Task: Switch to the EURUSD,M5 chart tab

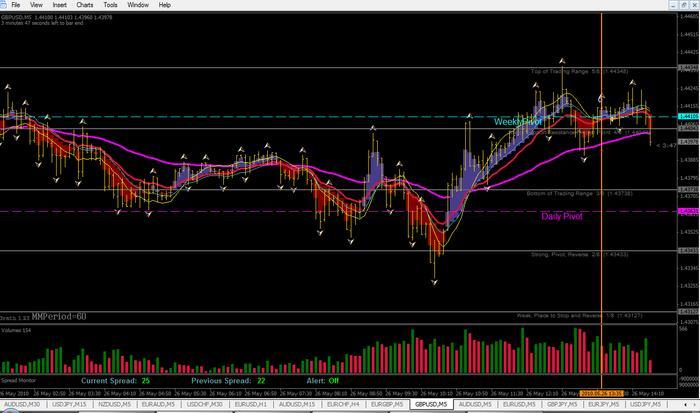Action: 519,404
